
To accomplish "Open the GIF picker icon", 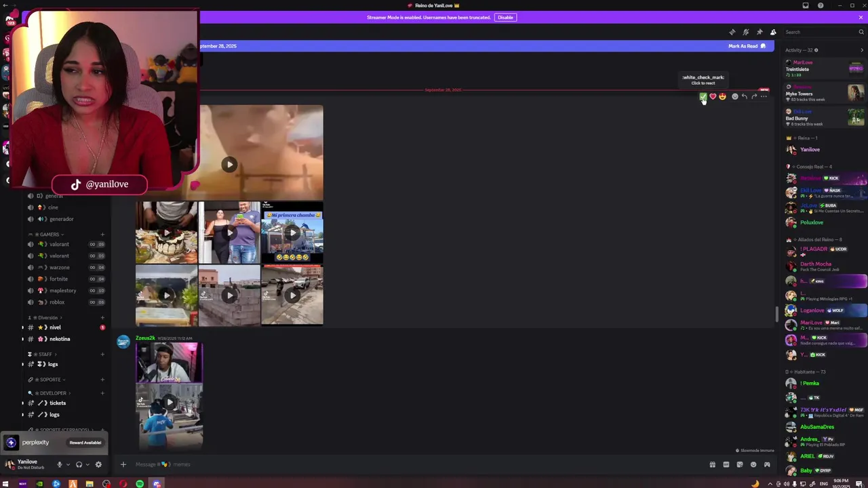I will coord(726,464).
